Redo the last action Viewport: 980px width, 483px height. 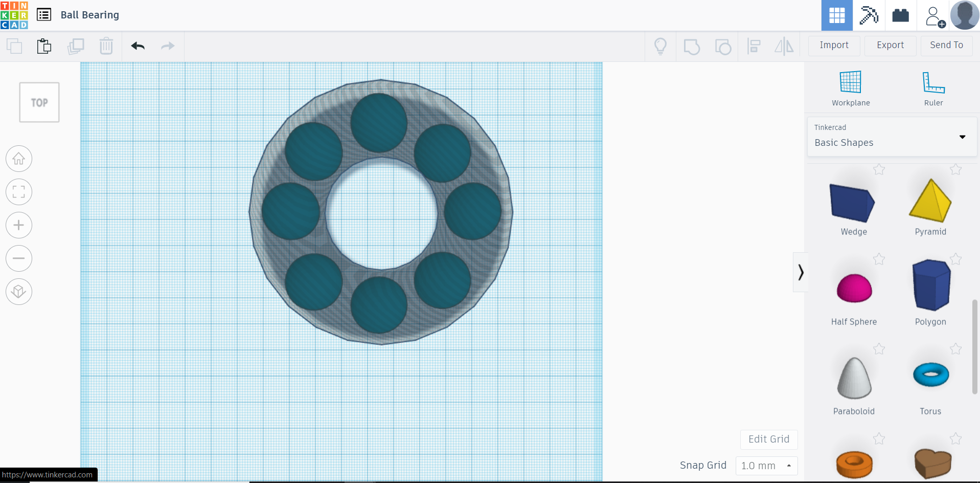click(168, 46)
